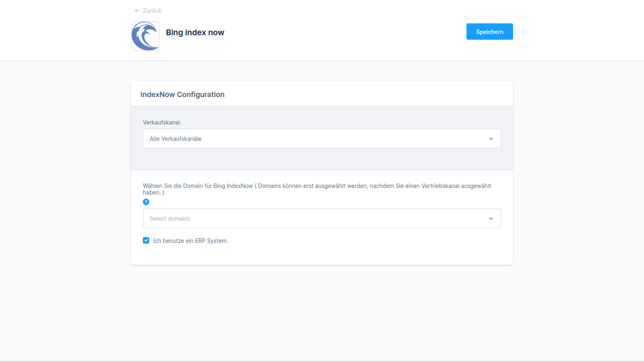Click the 'Bing index now' title

pos(195,33)
